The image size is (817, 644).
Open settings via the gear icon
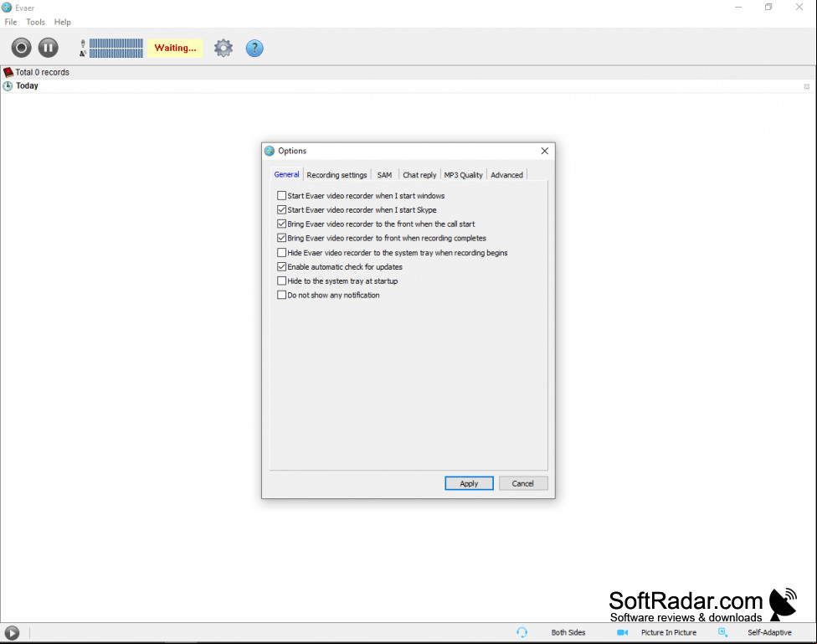click(x=224, y=48)
